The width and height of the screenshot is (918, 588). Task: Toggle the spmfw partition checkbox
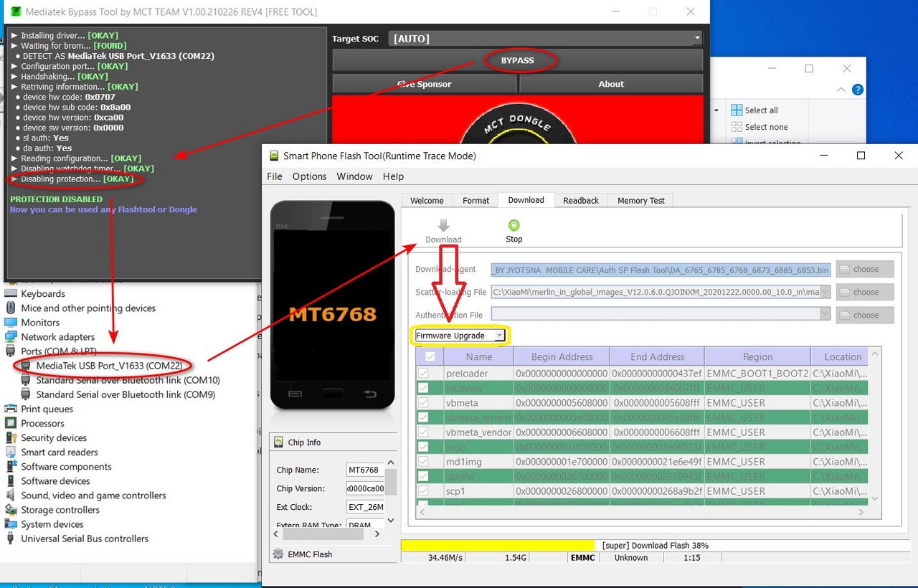423,476
